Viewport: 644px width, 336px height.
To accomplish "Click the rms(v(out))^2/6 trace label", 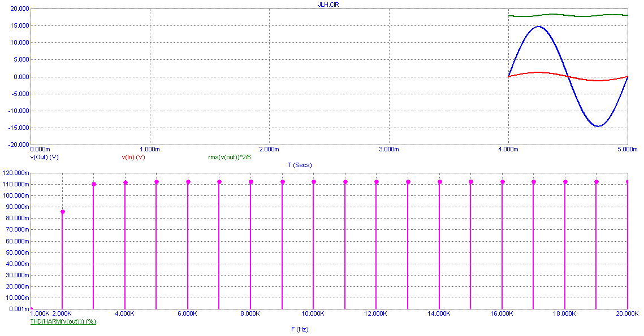I will tap(229, 157).
